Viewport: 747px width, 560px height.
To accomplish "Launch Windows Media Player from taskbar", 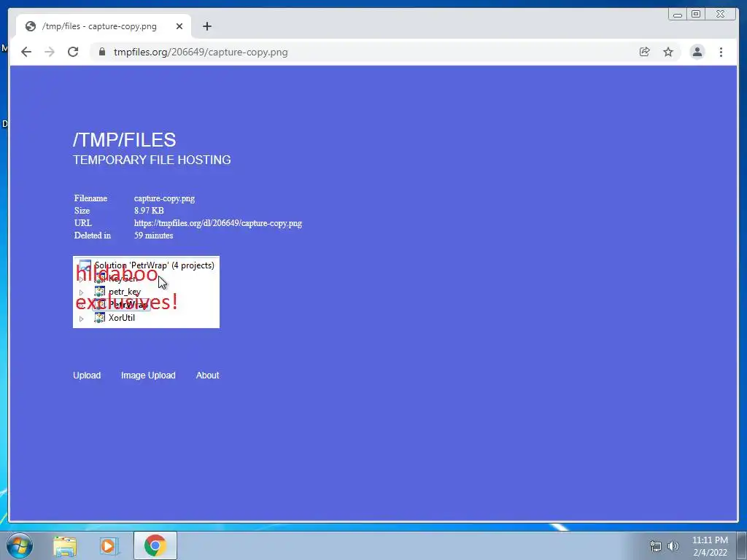I will (109, 545).
